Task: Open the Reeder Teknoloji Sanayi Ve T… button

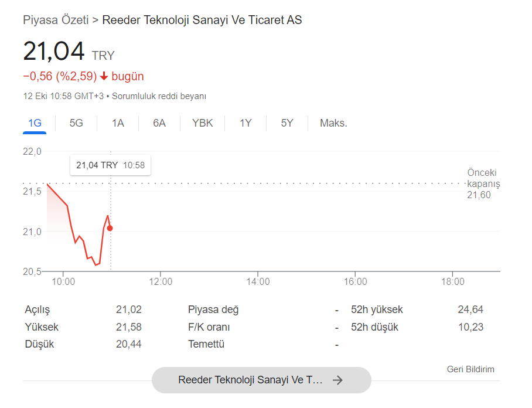Action: pyautogui.click(x=261, y=380)
